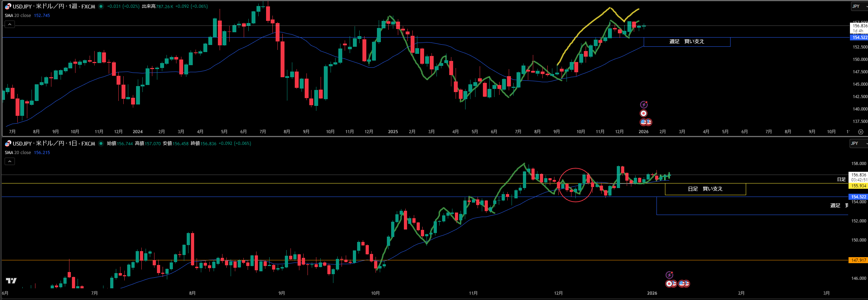
Task: Click the purple lightning event icon on weekly chart
Action: (x=644, y=104)
